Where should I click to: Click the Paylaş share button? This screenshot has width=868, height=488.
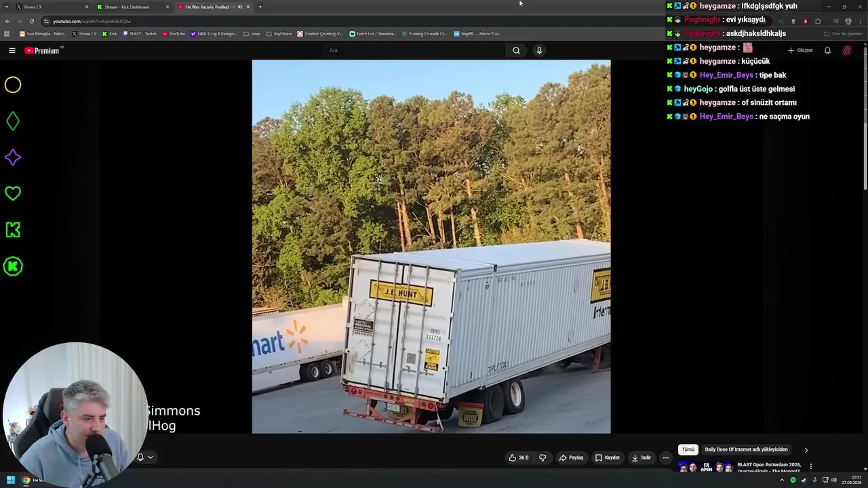point(571,457)
